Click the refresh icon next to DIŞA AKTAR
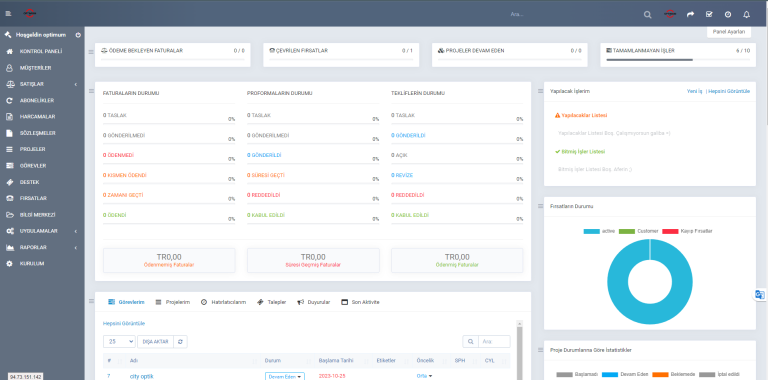Viewport: 768px width, 380px height. [x=180, y=342]
